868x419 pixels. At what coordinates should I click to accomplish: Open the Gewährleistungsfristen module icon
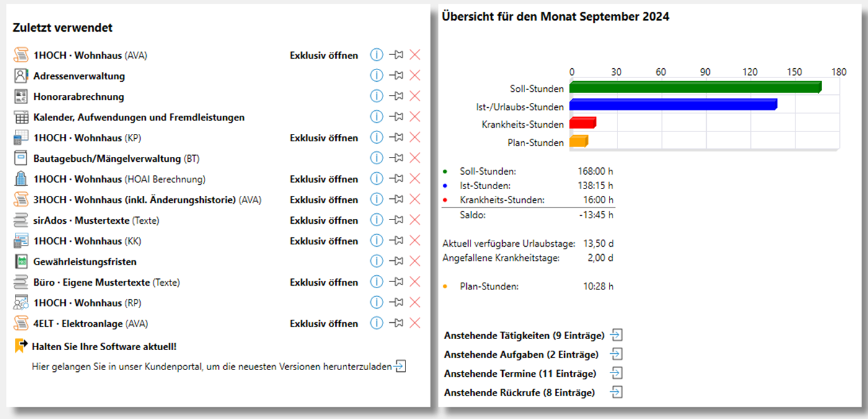(x=22, y=262)
